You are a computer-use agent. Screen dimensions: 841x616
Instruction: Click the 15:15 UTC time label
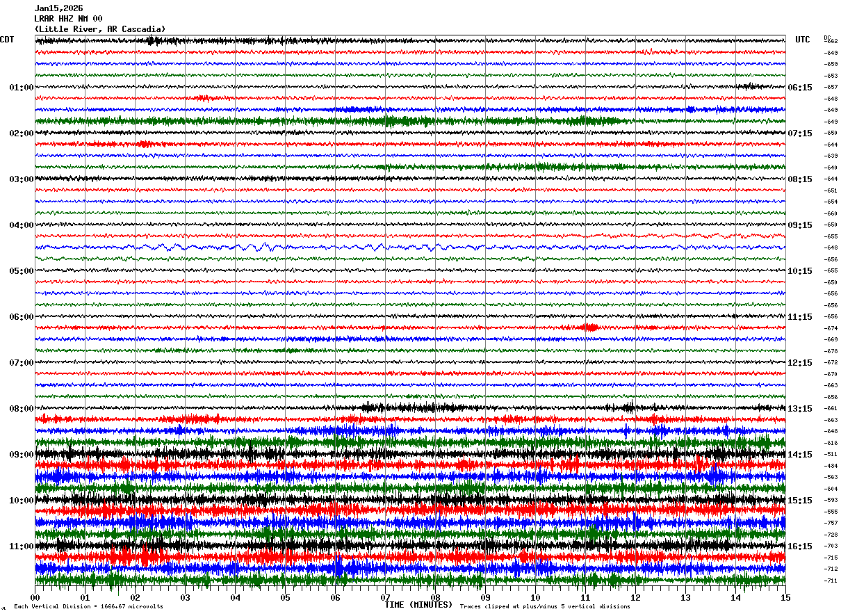pyautogui.click(x=800, y=501)
